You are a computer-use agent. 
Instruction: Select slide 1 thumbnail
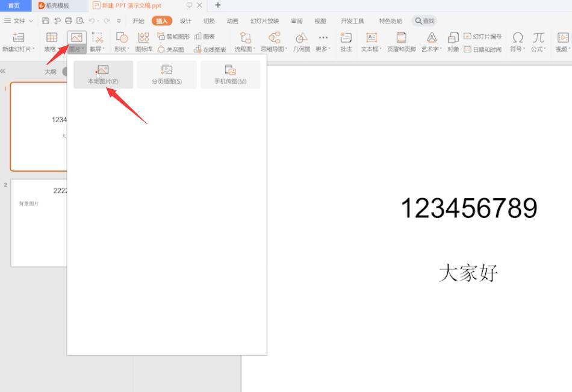(39, 126)
